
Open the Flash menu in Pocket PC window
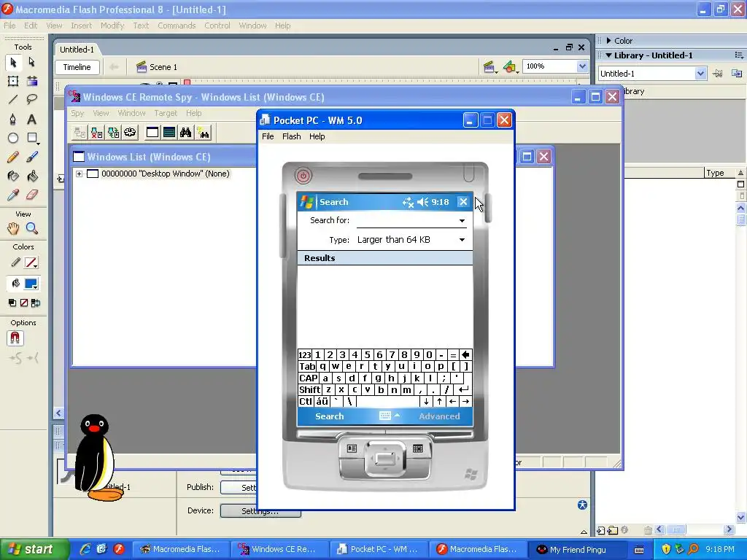(291, 136)
